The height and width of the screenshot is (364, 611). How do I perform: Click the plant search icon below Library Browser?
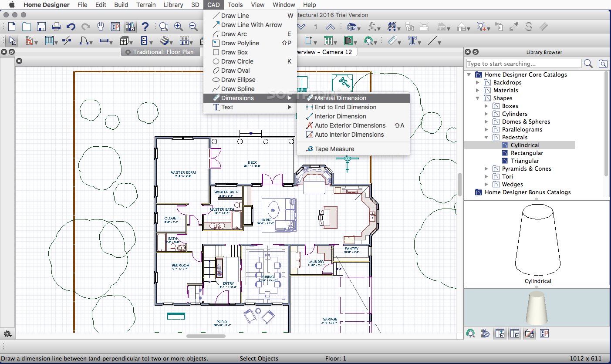click(470, 334)
